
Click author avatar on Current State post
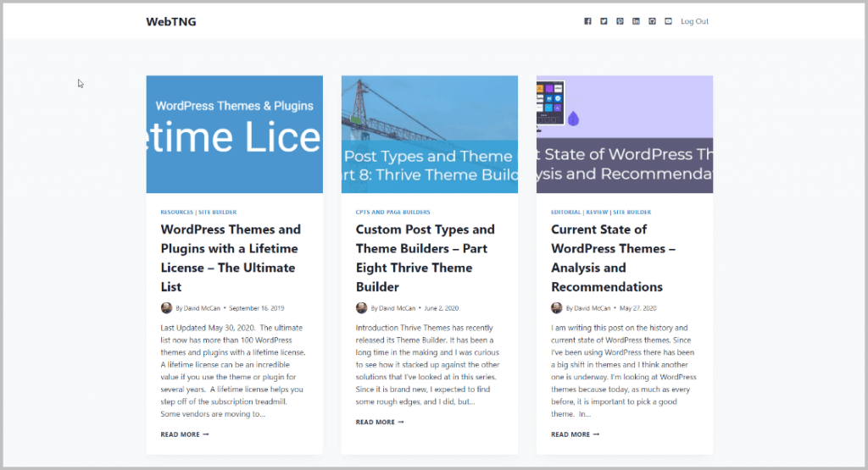[x=556, y=308]
